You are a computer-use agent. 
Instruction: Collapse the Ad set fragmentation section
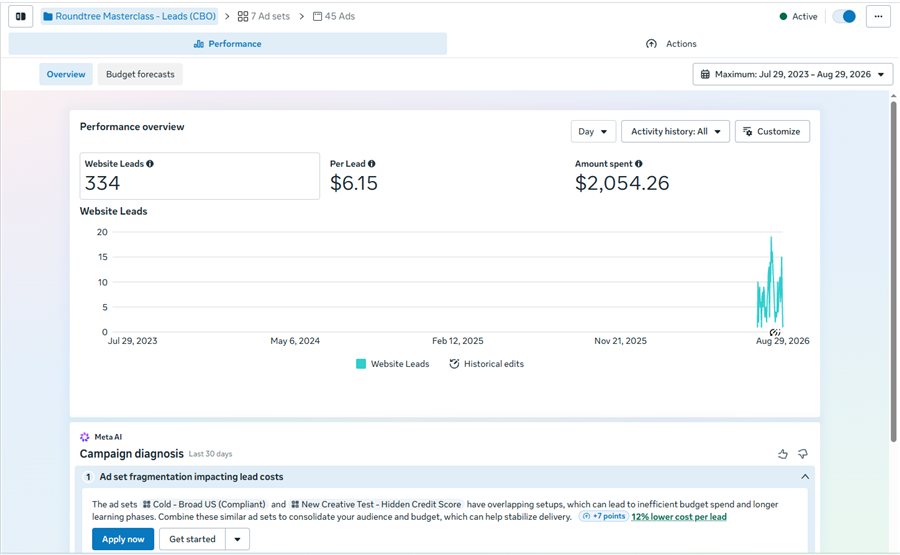(x=805, y=477)
